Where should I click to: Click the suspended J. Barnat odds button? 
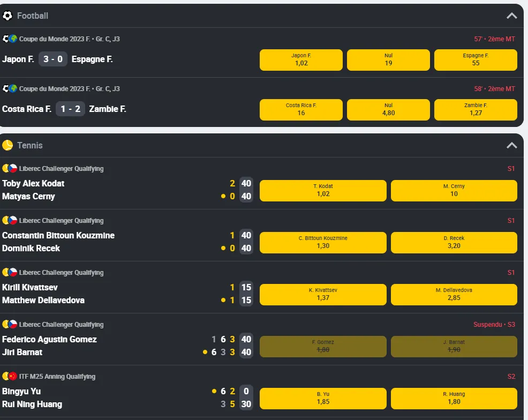454,346
